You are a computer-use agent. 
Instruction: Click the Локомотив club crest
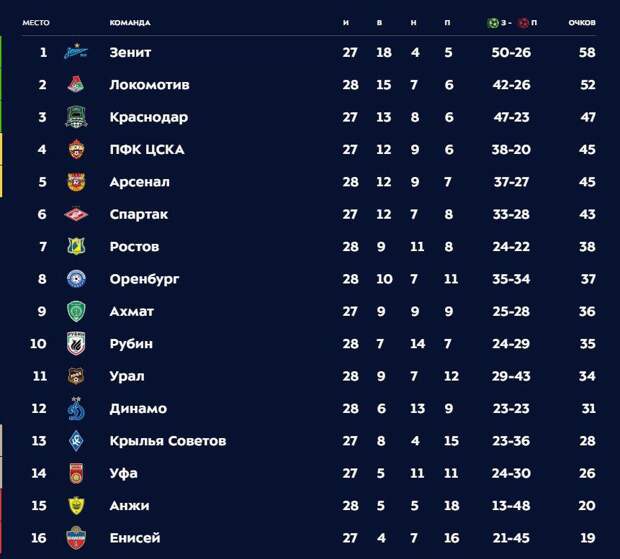click(x=76, y=84)
